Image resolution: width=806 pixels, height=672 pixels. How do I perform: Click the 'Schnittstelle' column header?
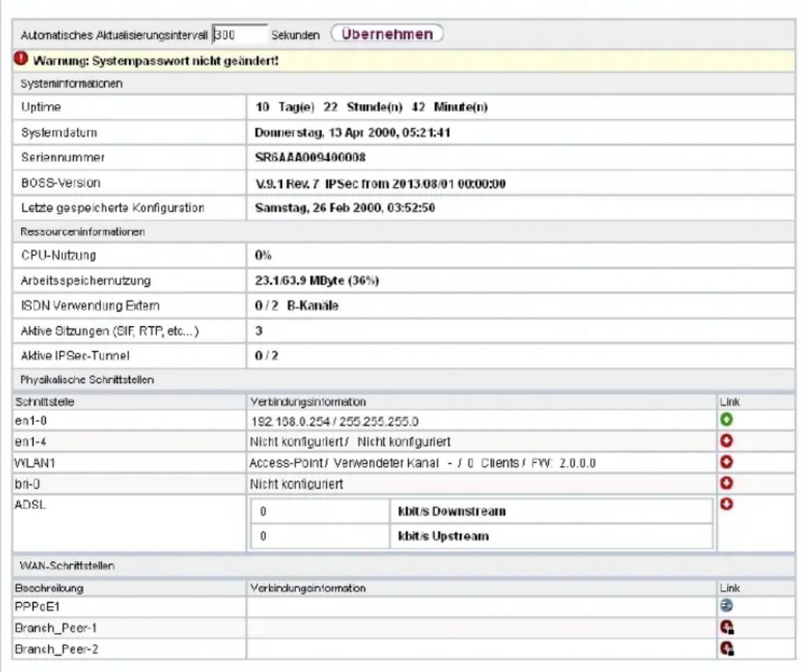[45, 402]
